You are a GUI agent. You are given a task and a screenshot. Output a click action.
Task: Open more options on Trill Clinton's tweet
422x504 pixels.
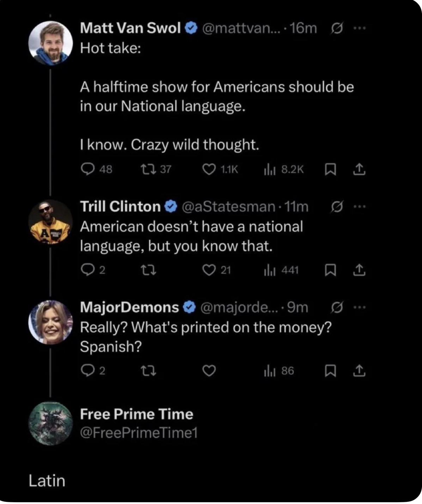359,207
